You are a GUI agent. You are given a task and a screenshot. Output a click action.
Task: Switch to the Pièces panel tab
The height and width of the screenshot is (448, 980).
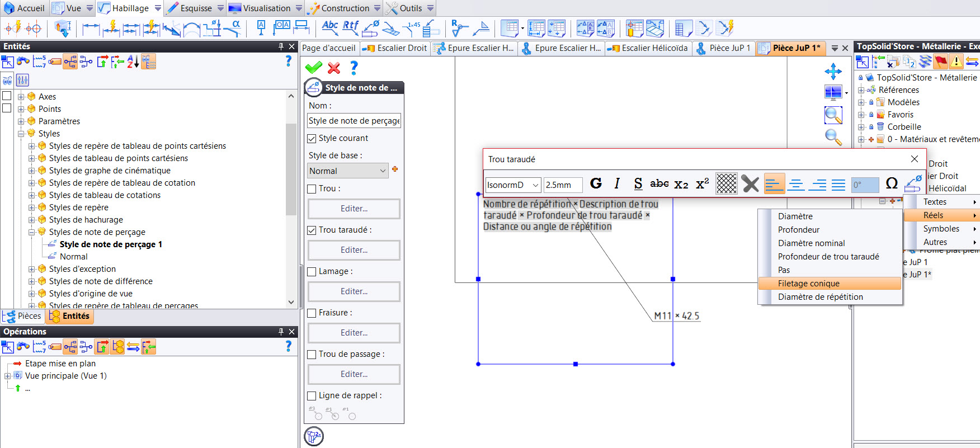(23, 316)
